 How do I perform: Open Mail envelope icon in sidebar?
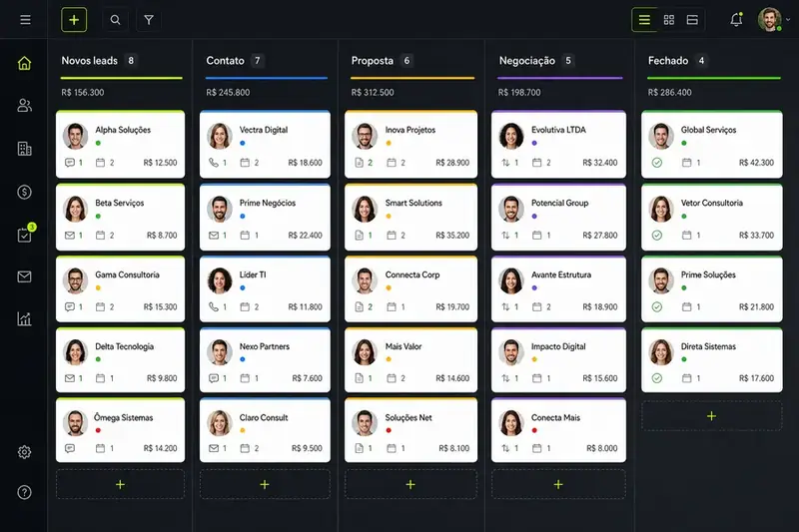coord(24,276)
